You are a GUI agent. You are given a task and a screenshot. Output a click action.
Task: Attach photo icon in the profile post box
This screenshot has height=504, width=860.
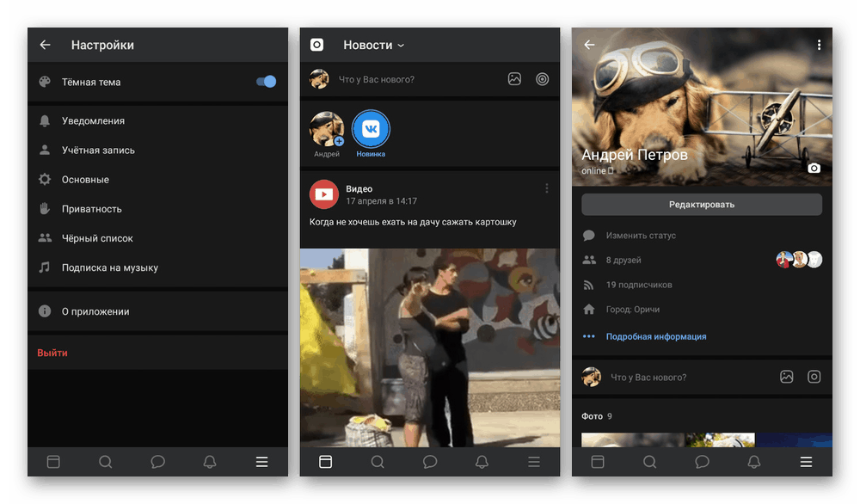pos(787,377)
